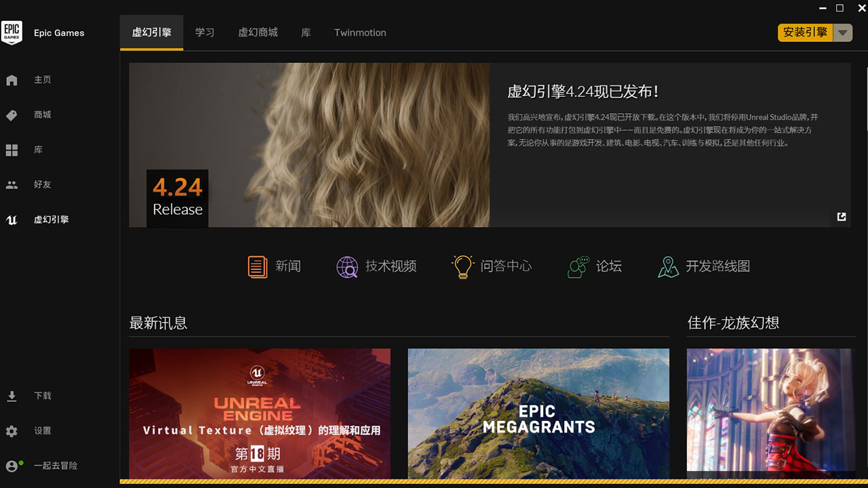Screen dimensions: 868x488
Task: Select the Unreal Engine logo icon in sidebar
Action: tap(12, 220)
